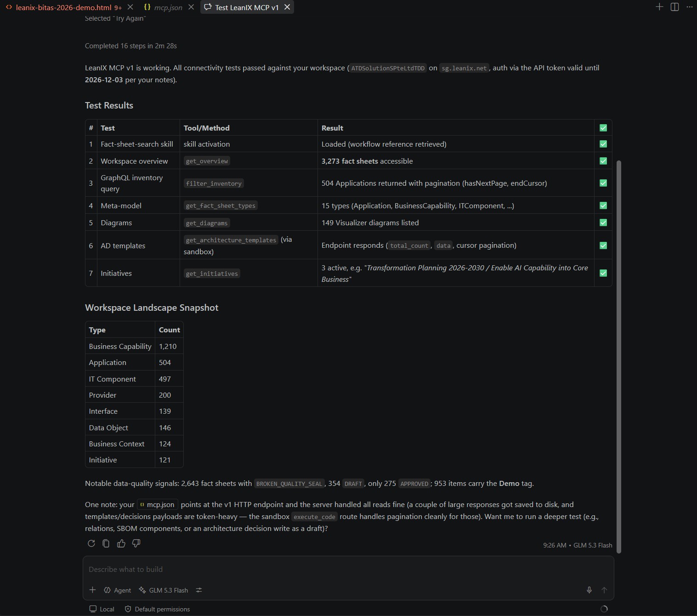Click the Local session target button
The width and height of the screenshot is (697, 616).
pos(102,609)
